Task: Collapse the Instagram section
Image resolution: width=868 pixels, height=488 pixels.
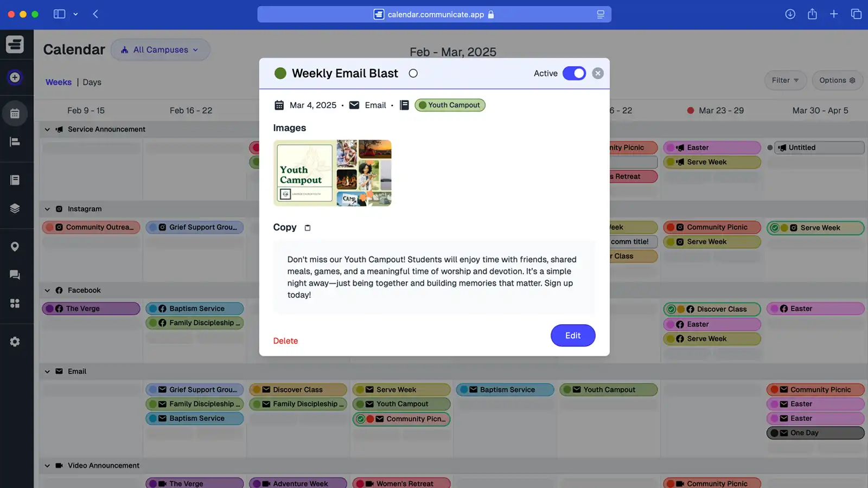Action: (47, 209)
